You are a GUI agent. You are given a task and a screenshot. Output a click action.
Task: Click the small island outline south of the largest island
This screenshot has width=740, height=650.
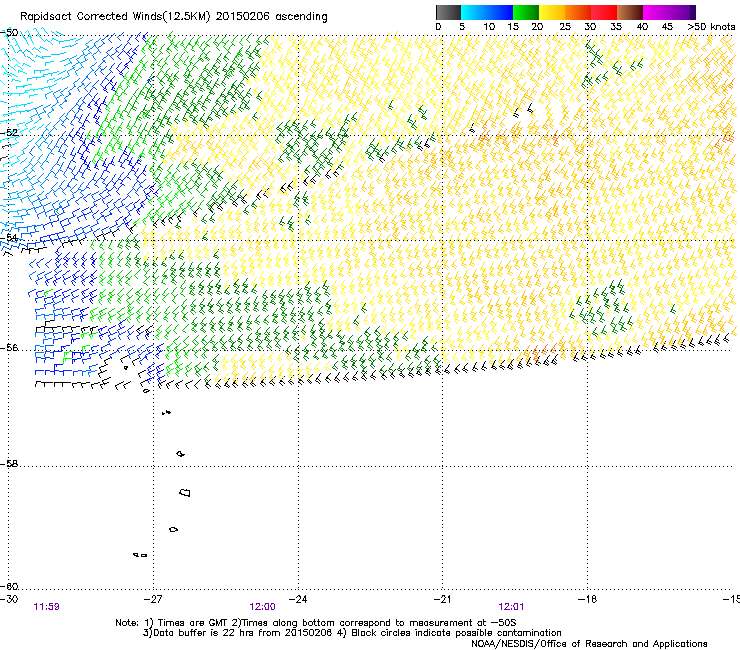173,530
